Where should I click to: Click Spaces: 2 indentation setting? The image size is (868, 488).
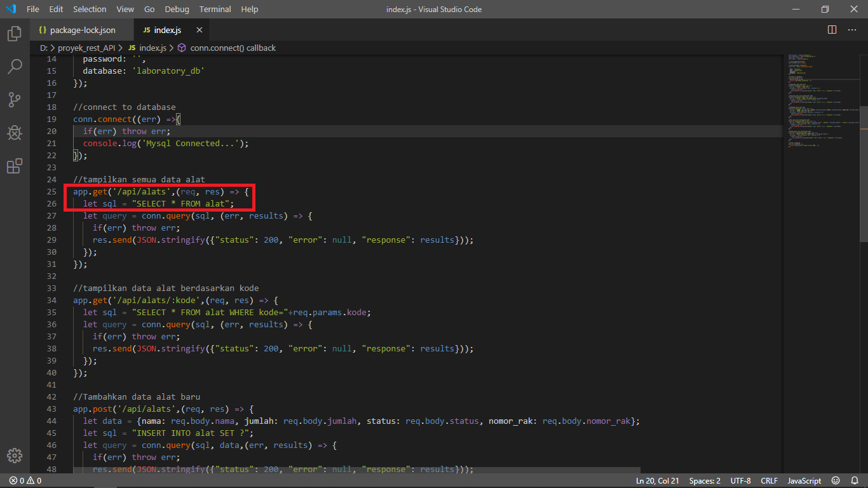[704, 480]
